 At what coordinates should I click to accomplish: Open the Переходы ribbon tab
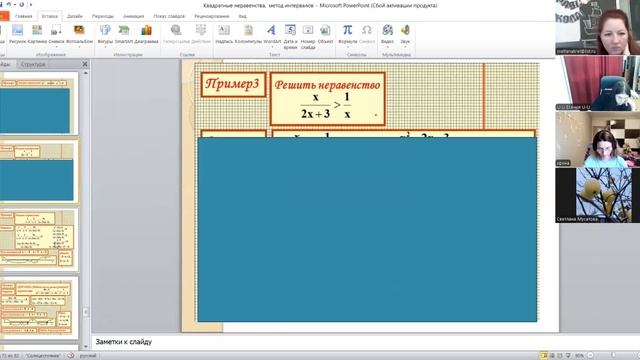(x=102, y=16)
